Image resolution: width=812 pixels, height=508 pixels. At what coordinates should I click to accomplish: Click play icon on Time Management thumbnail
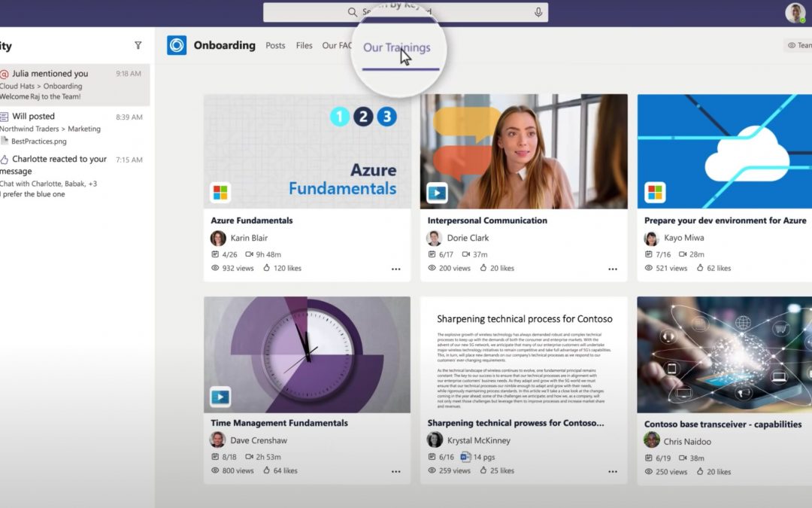click(x=220, y=397)
